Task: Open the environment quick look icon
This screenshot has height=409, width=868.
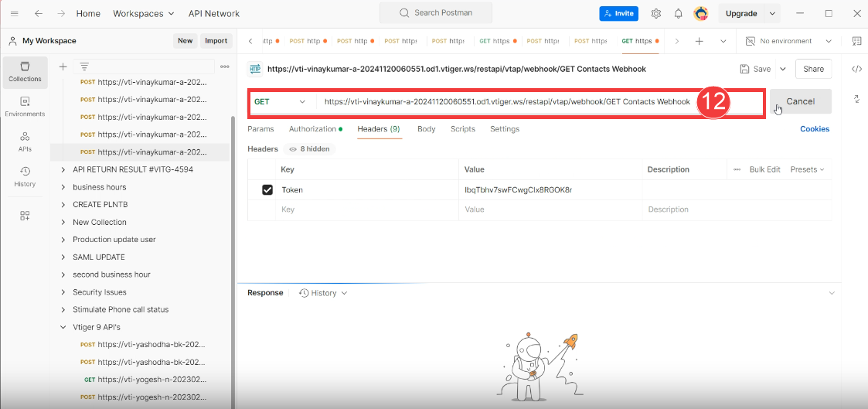Action: click(856, 41)
